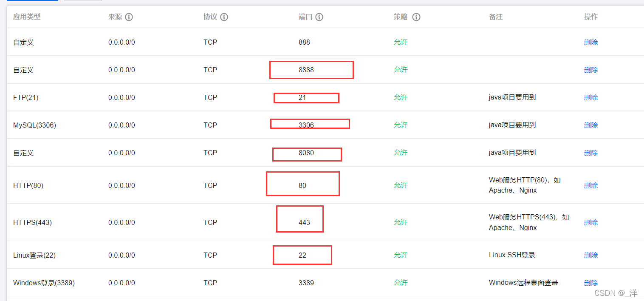Viewport: 644px width, 301px height.
Task: Remove the HTTP(80) rule
Action: [x=591, y=185]
